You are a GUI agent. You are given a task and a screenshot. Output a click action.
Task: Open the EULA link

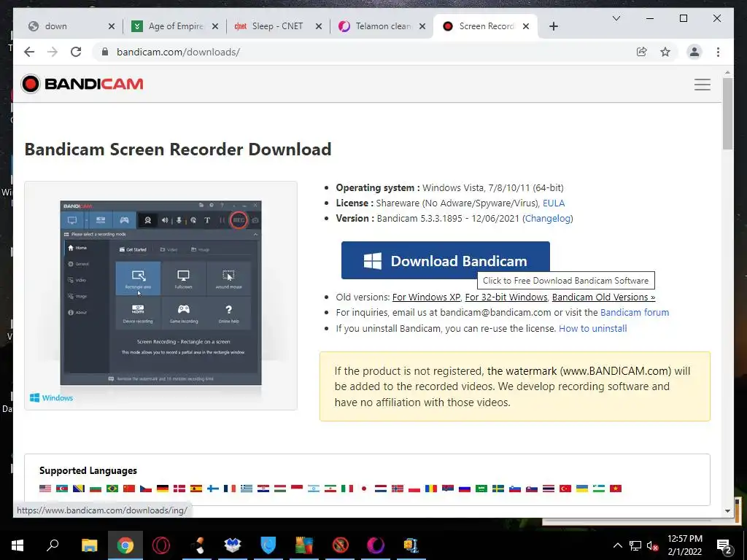(554, 203)
